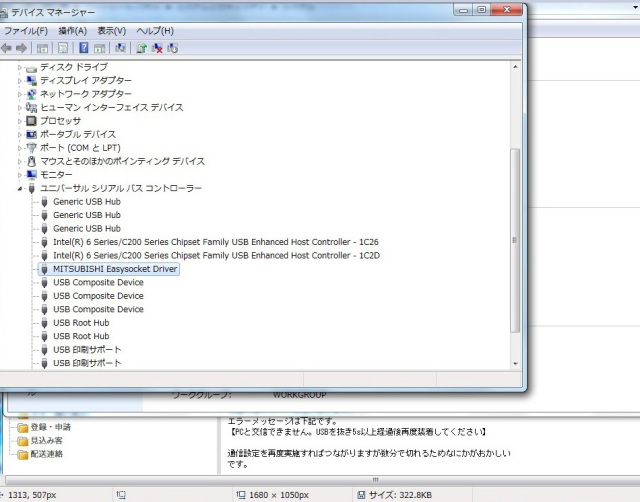Expand the ヒューマン インターフェイス デバイス node
The height and width of the screenshot is (502, 640).
(x=20, y=108)
